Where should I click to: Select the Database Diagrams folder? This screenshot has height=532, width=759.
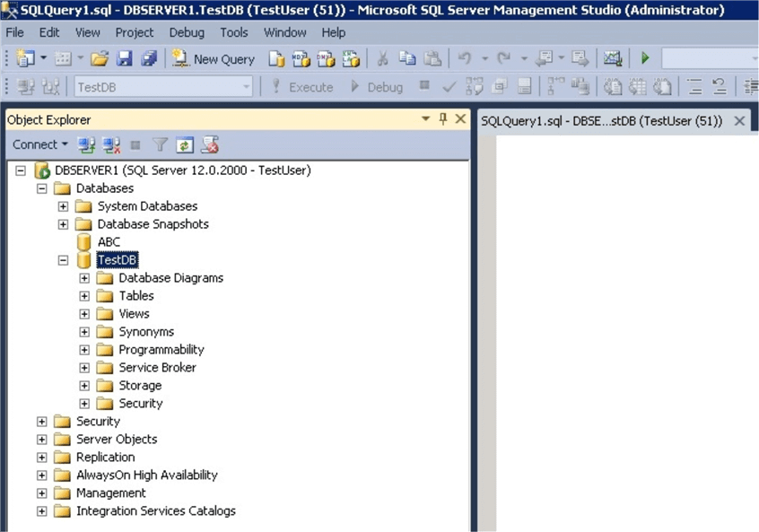170,278
